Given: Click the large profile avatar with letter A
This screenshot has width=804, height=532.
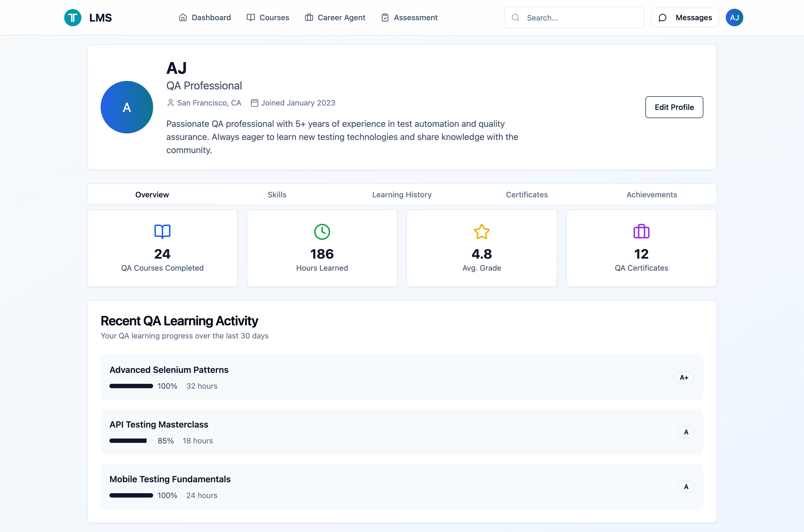Looking at the screenshot, I should pyautogui.click(x=127, y=107).
